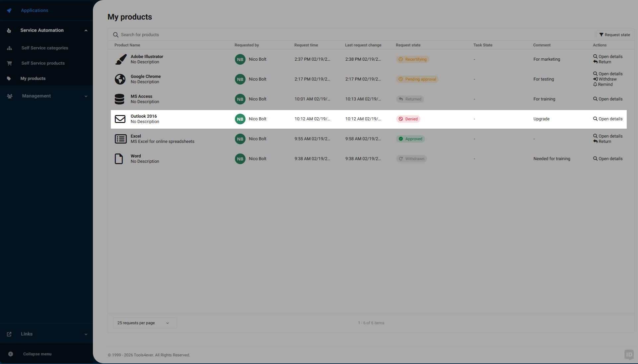
Task: Click the shopping cart icon for Self Service products
Action: pyautogui.click(x=9, y=63)
